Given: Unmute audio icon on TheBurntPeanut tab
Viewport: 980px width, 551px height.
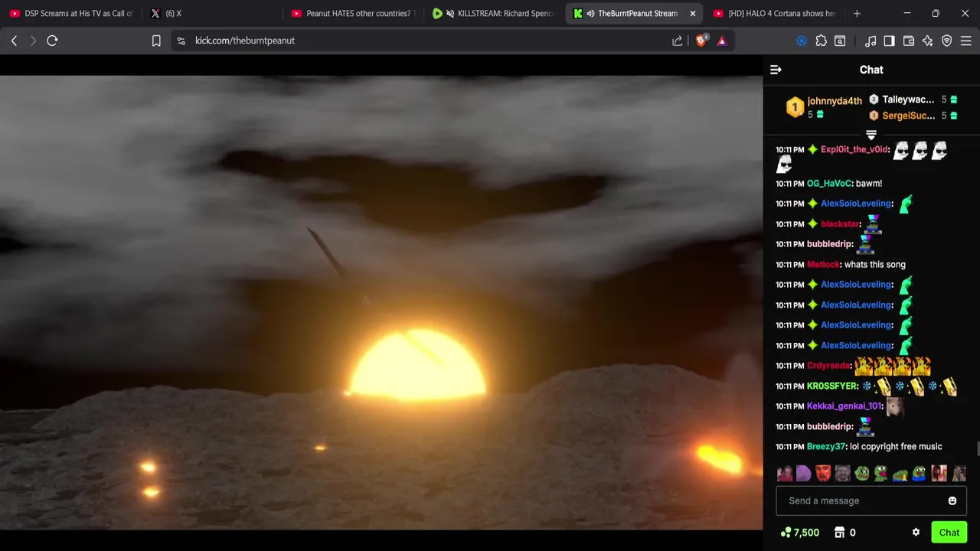Looking at the screenshot, I should click(590, 13).
